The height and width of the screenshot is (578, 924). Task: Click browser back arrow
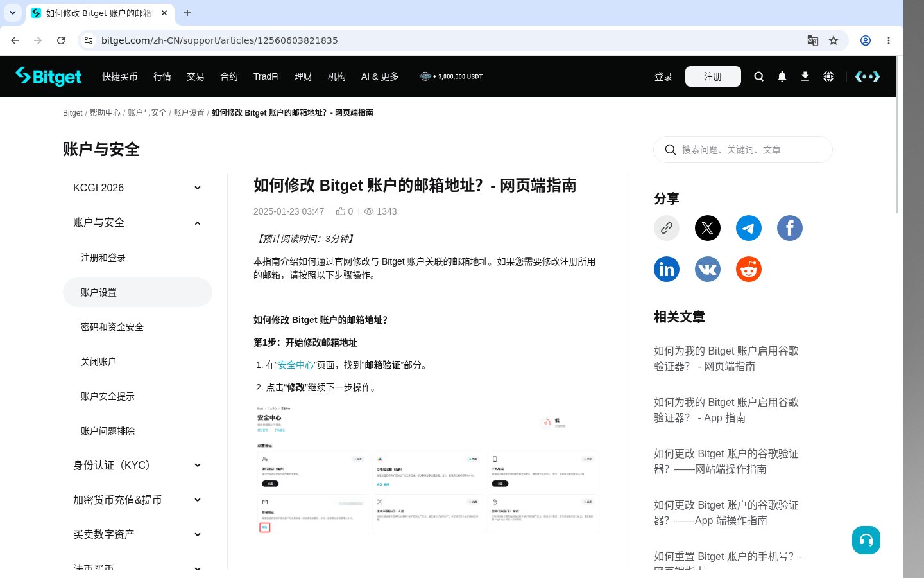coord(15,40)
